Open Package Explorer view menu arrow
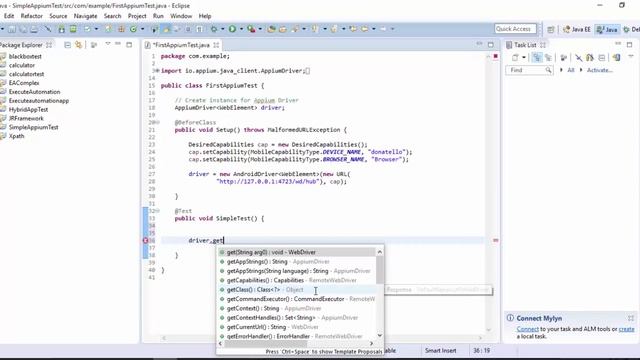This screenshot has height=360, width=640. [108, 44]
